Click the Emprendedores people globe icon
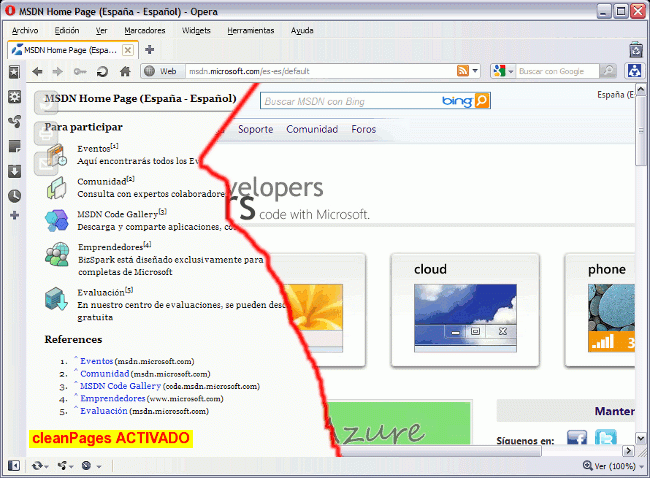Image resolution: width=650 pixels, height=478 pixels. (x=57, y=254)
